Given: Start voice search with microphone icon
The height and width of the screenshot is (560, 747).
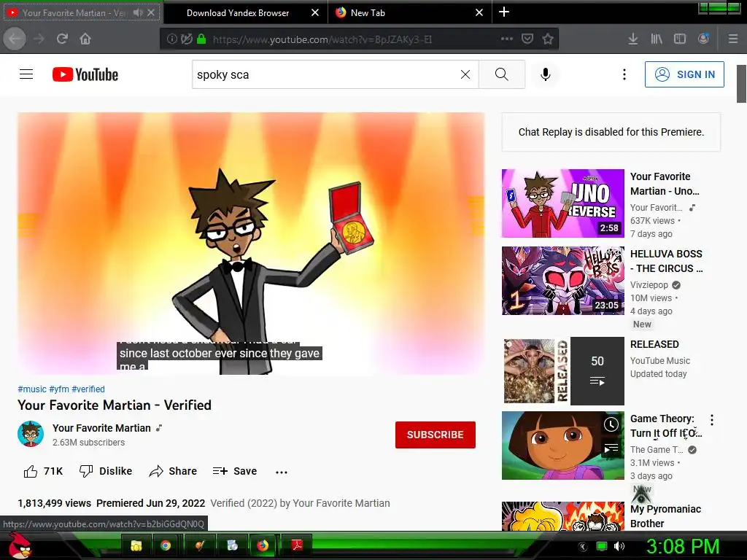Looking at the screenshot, I should point(546,74).
